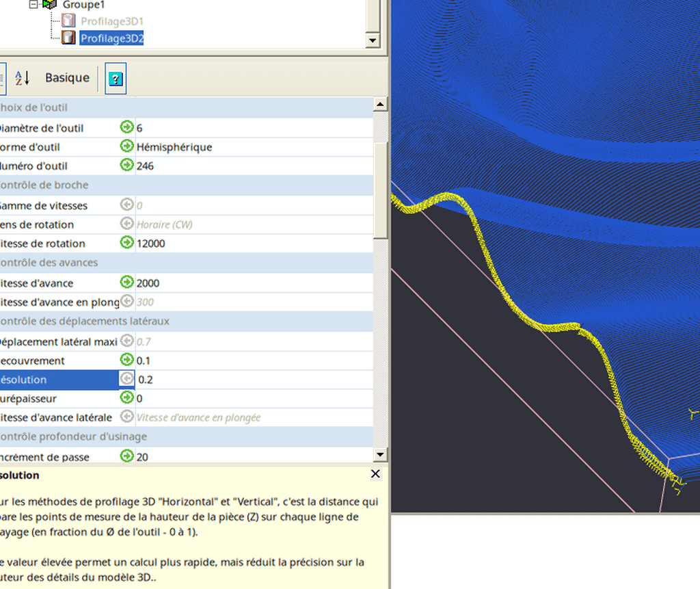Click the blue help question mark icon

[x=116, y=79]
